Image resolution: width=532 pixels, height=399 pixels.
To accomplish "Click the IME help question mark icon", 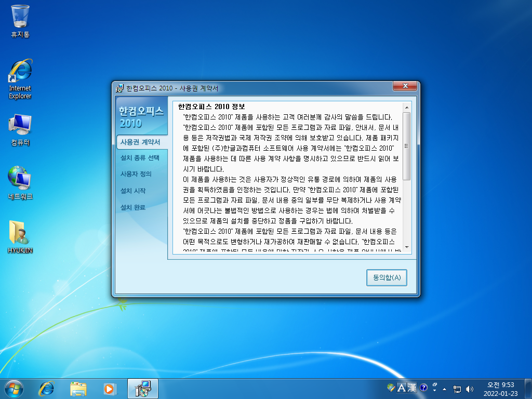I will (x=423, y=388).
